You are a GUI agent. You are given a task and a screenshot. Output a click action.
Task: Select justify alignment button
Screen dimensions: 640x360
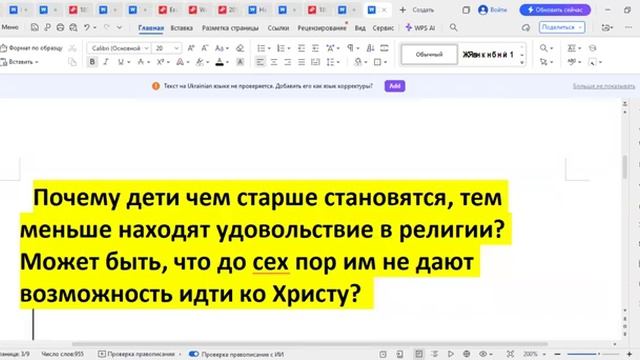tap(302, 62)
